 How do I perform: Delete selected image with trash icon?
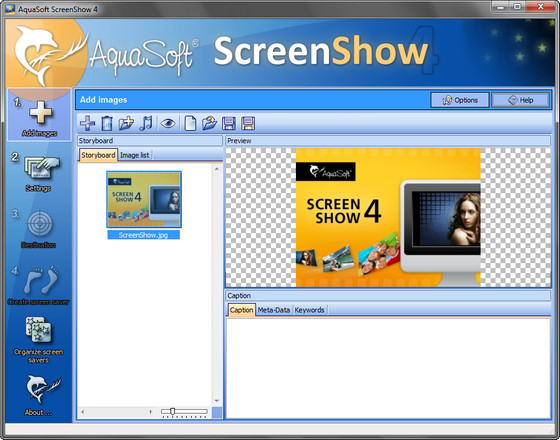(x=107, y=124)
